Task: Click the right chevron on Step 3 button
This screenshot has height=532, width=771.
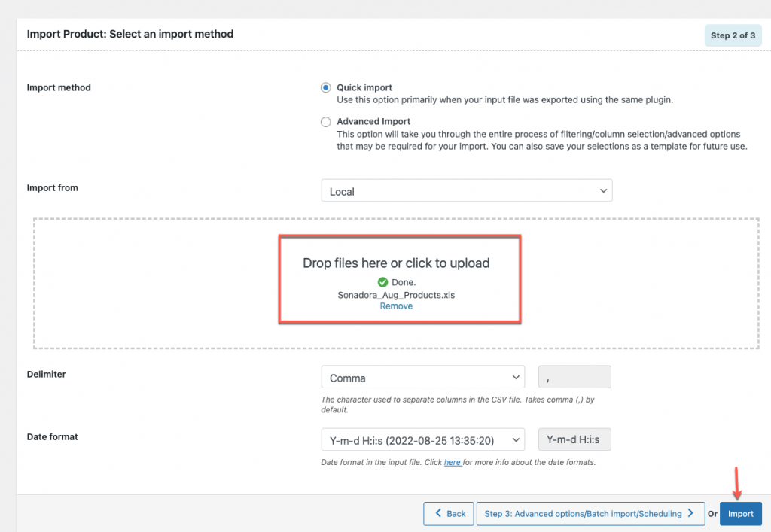Action: coord(690,513)
